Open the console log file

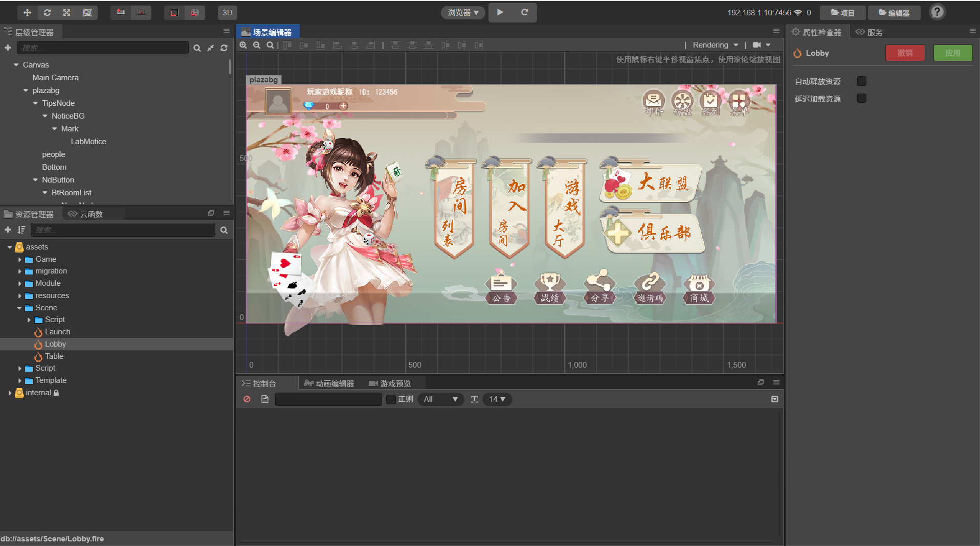pos(264,399)
